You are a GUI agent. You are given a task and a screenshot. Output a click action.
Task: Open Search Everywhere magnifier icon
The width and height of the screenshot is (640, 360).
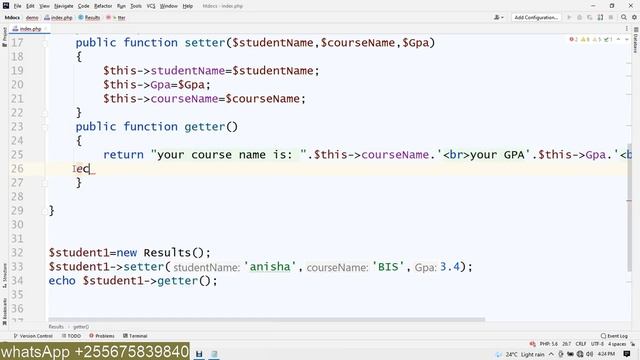[624, 18]
